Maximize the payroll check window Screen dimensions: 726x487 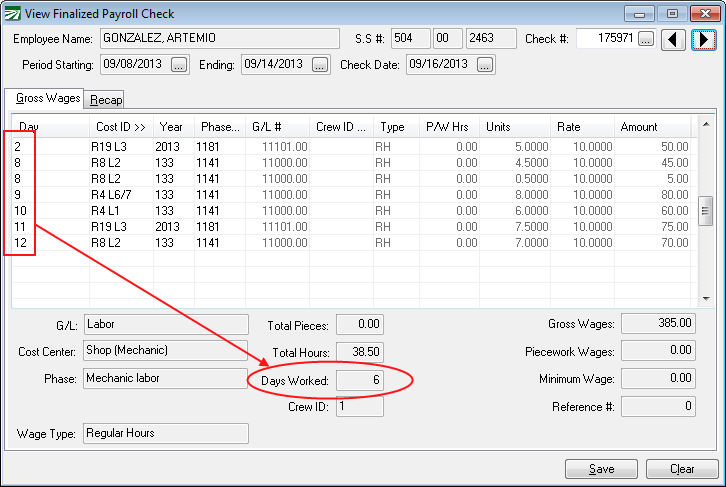click(672, 13)
